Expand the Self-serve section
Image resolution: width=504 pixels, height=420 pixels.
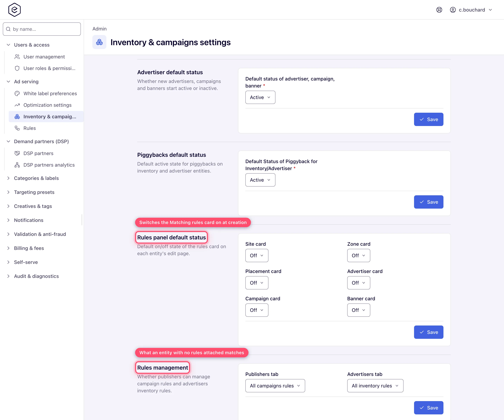(8, 262)
